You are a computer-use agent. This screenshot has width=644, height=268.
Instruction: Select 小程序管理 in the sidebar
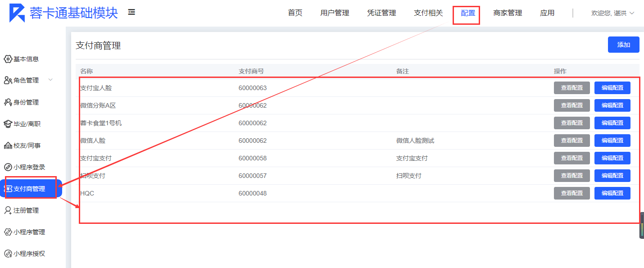[29, 232]
